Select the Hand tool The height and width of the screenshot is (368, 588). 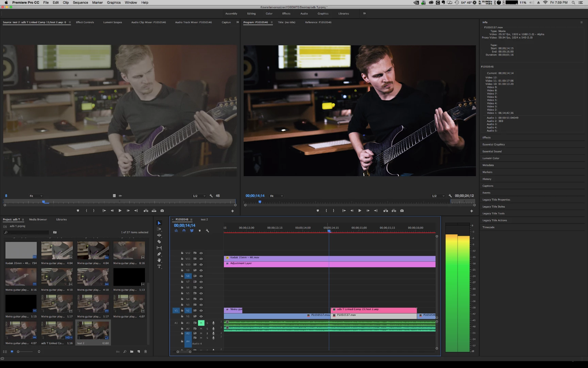159,260
